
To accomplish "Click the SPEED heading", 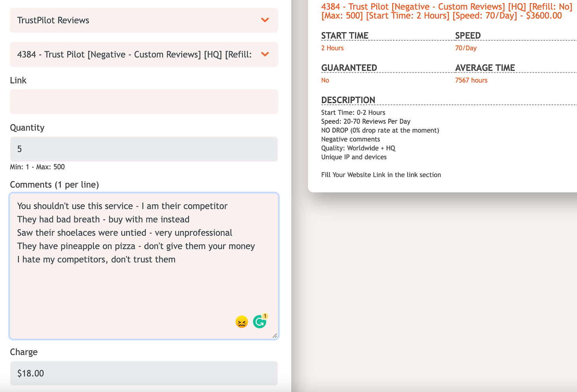I will pyautogui.click(x=468, y=36).
